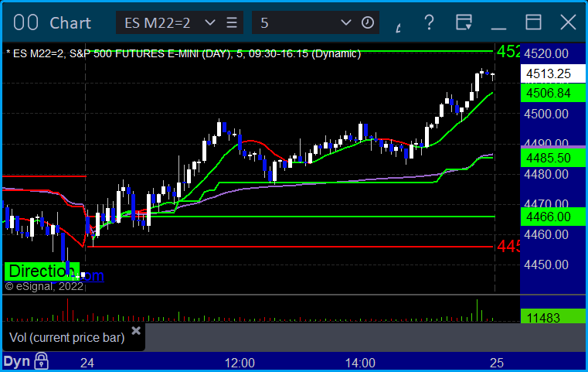
Task: Click the 25 date label on time axis
Action: (497, 363)
